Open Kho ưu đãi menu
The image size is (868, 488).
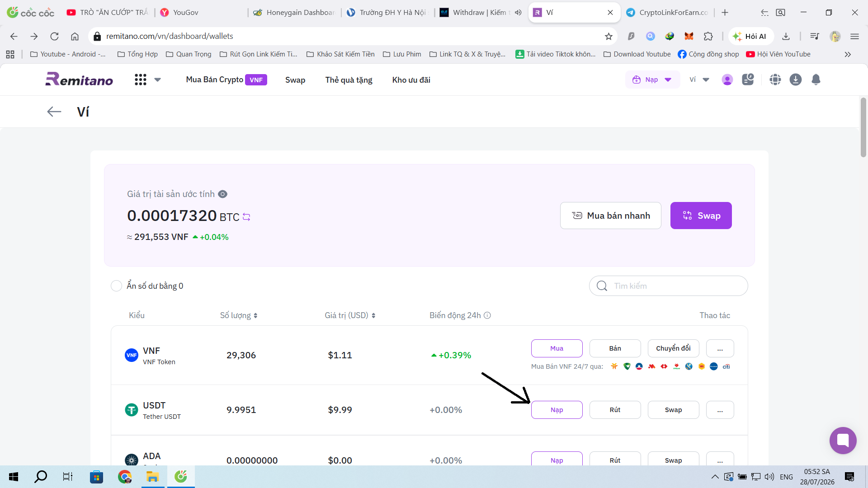click(x=411, y=80)
